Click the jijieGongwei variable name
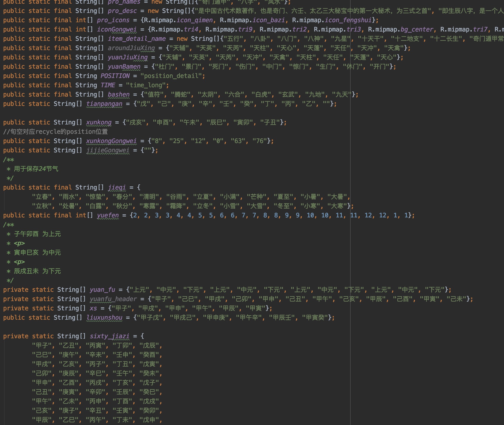The image size is (504, 425). pos(108,150)
